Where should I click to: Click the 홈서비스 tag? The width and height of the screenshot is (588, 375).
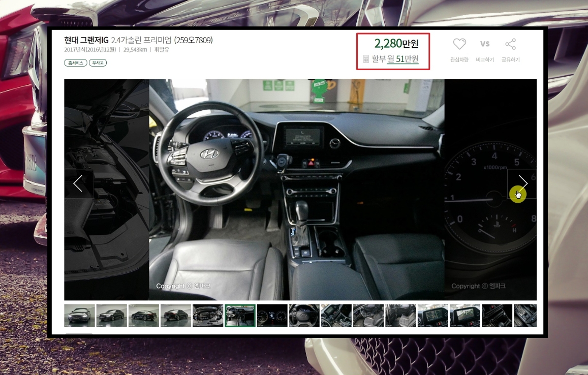(x=76, y=63)
